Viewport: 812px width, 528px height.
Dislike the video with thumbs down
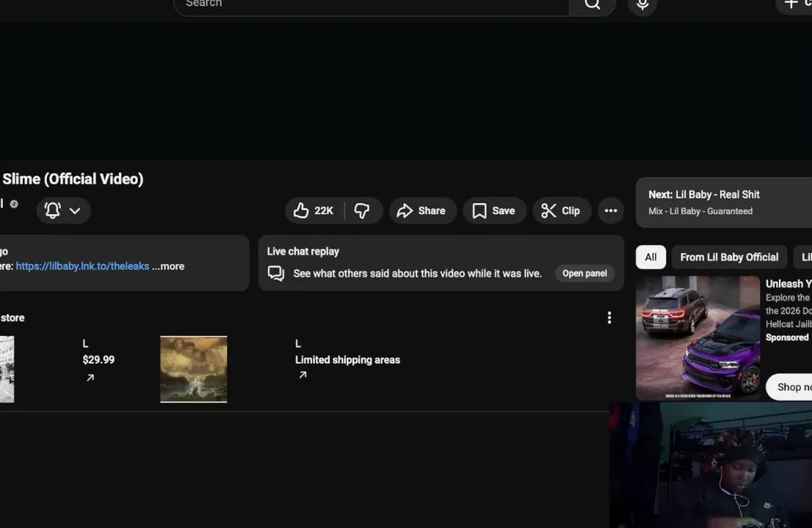[x=363, y=210]
